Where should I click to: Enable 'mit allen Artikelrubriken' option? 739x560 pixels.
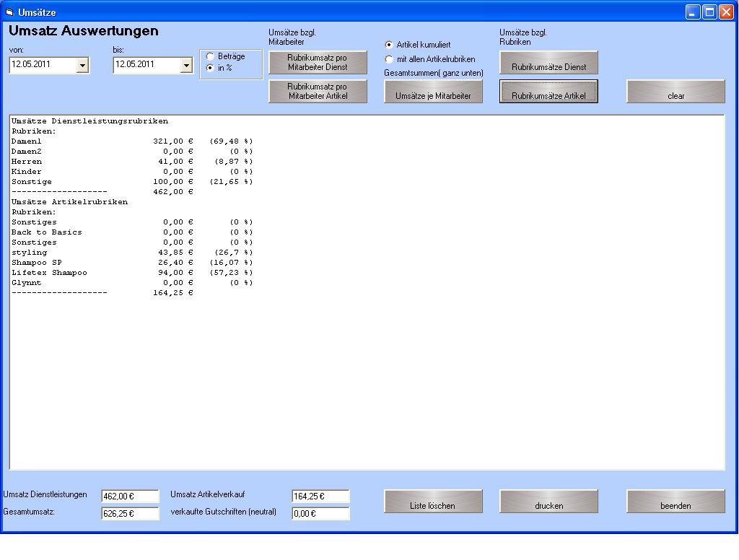tap(390, 59)
